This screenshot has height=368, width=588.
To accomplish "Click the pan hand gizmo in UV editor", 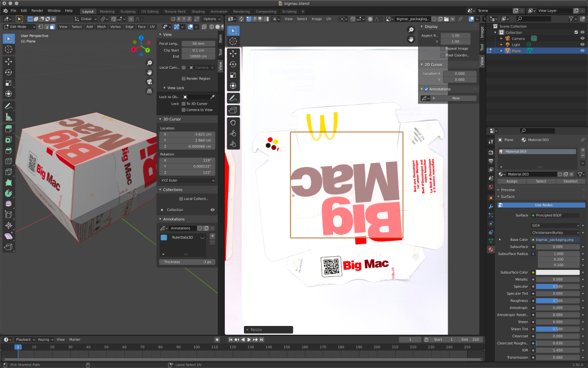I will pos(411,39).
